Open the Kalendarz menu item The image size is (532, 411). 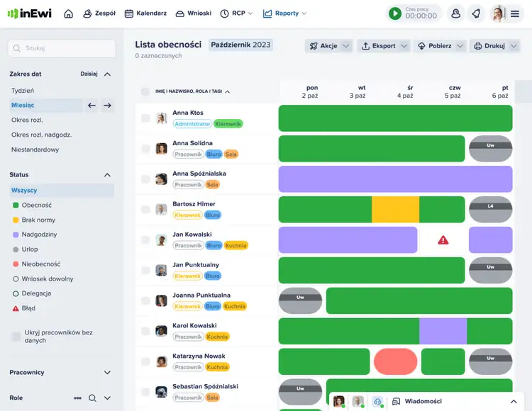tap(145, 13)
